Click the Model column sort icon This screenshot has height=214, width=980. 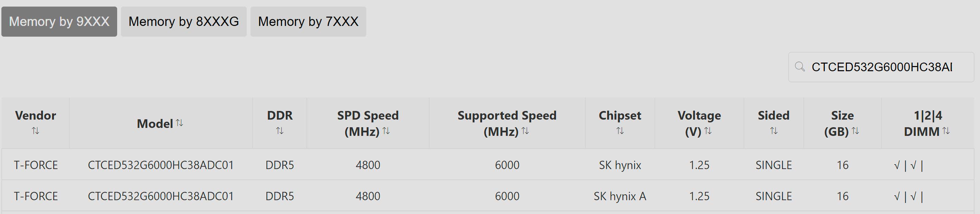(x=180, y=123)
